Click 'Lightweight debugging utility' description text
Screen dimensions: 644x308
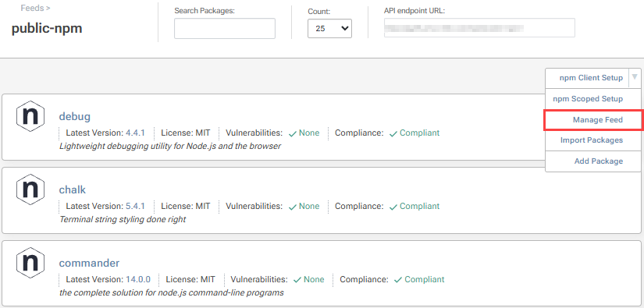170,146
